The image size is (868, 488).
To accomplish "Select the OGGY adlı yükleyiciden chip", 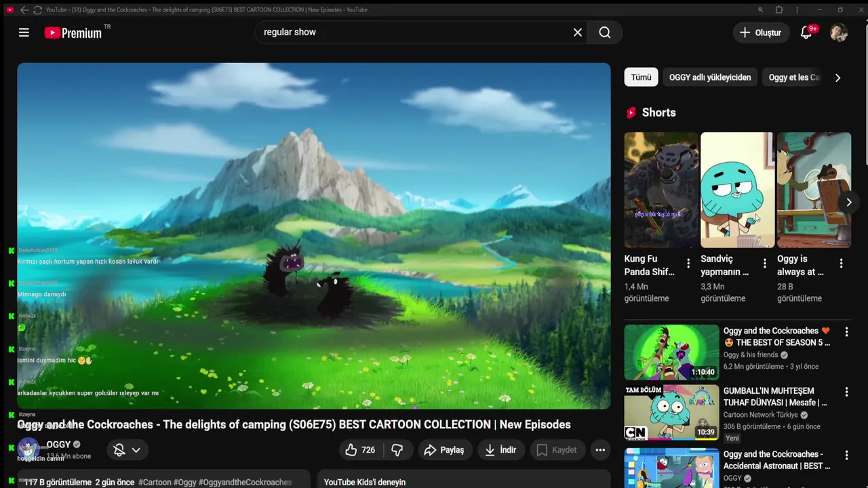I will pos(710,77).
